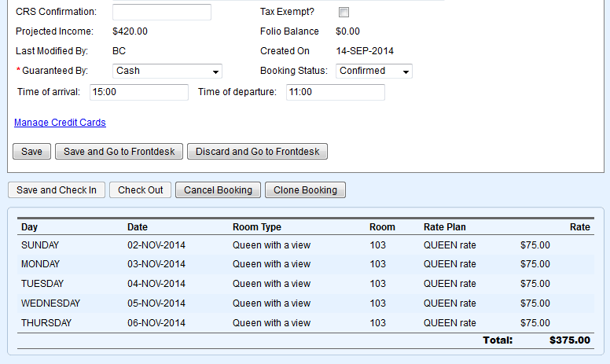Click the Cancel Booking button
The height and width of the screenshot is (364, 610).
pos(218,190)
